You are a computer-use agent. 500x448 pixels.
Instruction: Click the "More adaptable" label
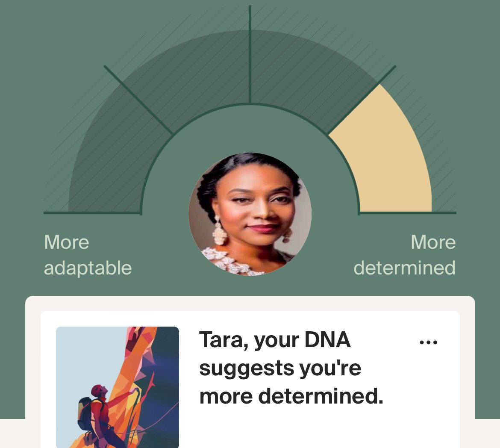pos(88,255)
